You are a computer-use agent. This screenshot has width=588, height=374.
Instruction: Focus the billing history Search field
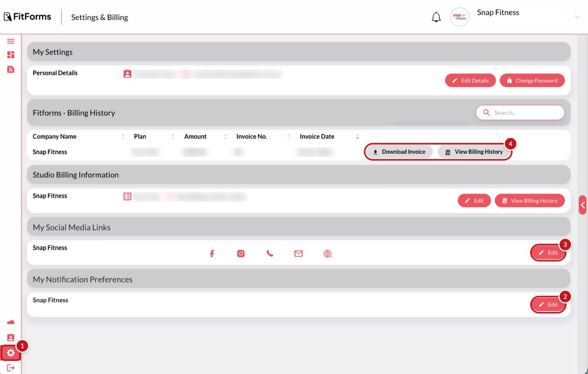point(520,113)
